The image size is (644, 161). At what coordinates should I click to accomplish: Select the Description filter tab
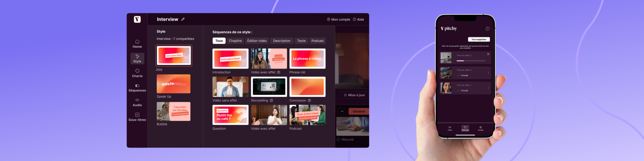pyautogui.click(x=282, y=41)
